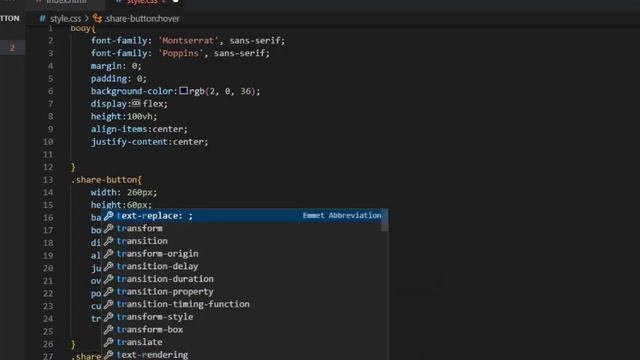Click the .share-button selector text
This screenshot has width=640, height=360.
click(x=104, y=180)
